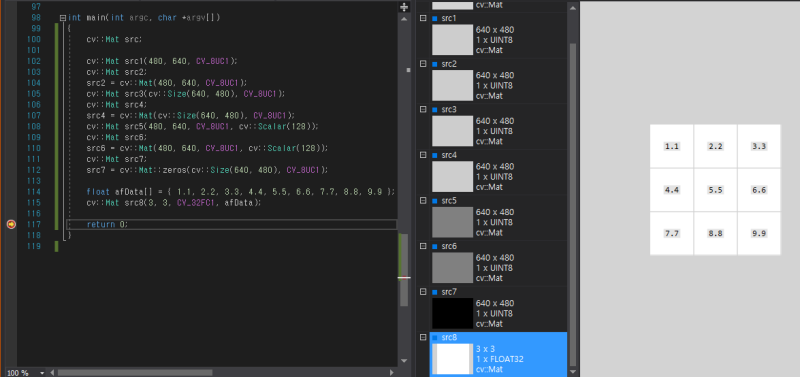This screenshot has width=800, height=377.
Task: Click the '640 x 480' text under src7
Action: click(495, 304)
